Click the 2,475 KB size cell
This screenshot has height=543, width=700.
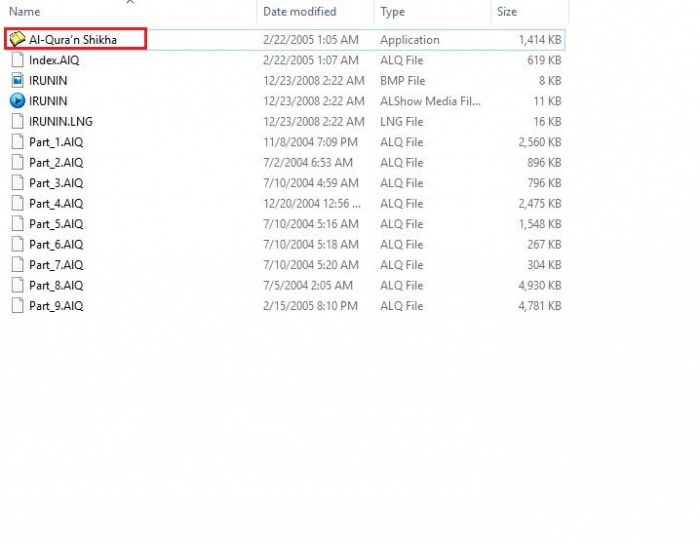pos(540,204)
